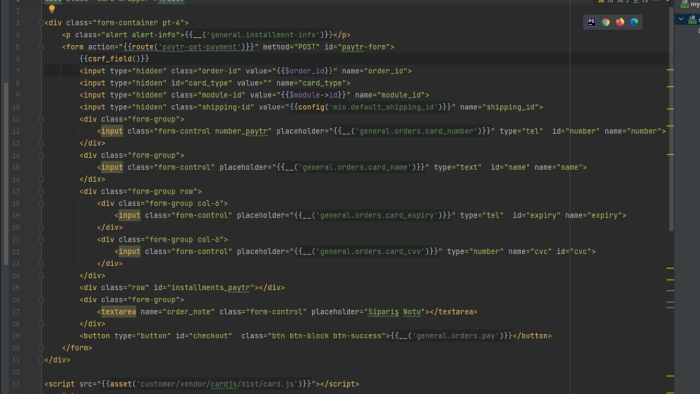Click the installments_paytr id value

tap(210, 288)
